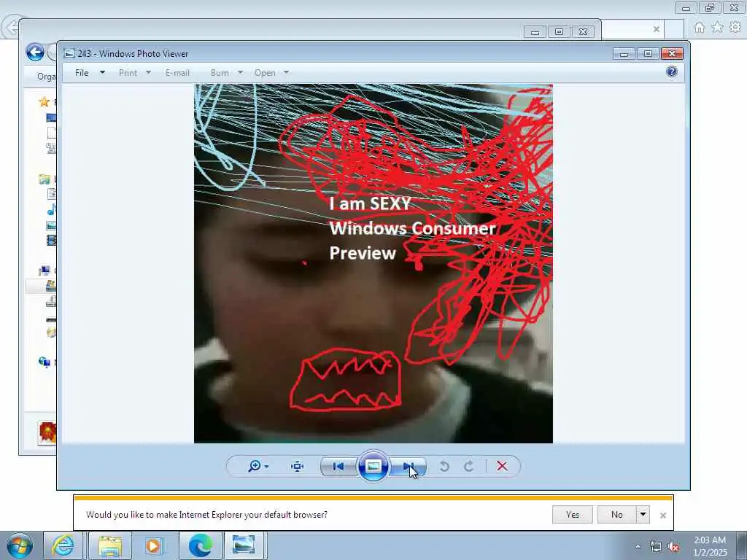Open Windows Explorer from taskbar
This screenshot has height=560, width=747.
click(x=110, y=545)
